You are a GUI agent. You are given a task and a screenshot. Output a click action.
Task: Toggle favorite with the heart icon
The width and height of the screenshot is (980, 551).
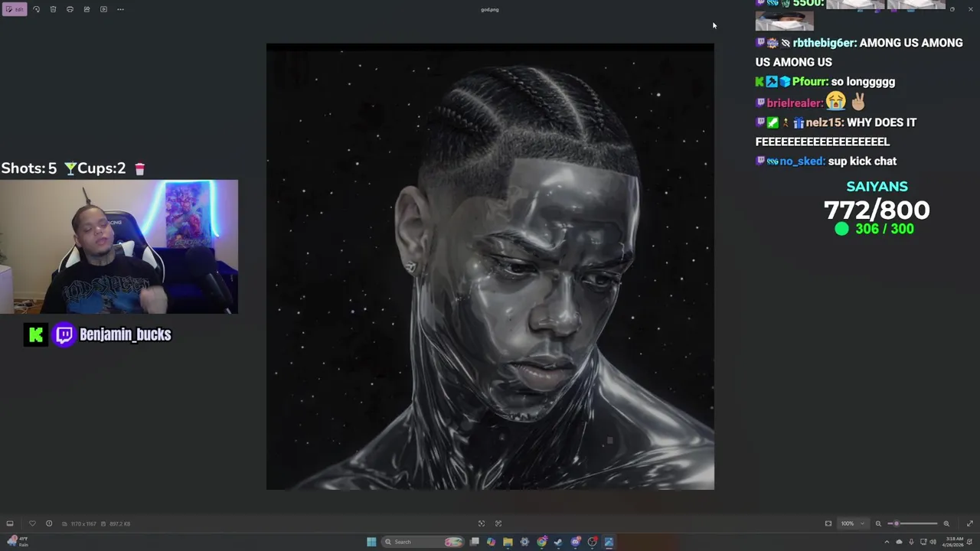coord(32,523)
